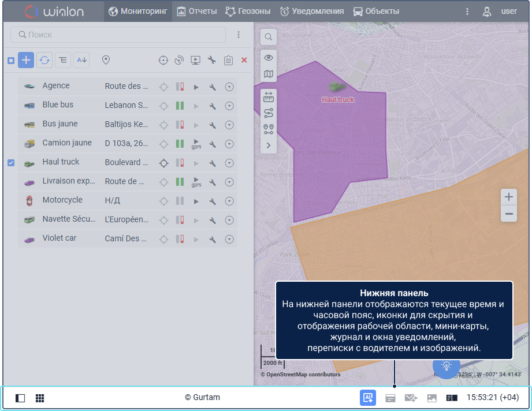Open the Отчеты tab
Image resolution: width=532 pixels, height=411 pixels.
click(x=197, y=11)
